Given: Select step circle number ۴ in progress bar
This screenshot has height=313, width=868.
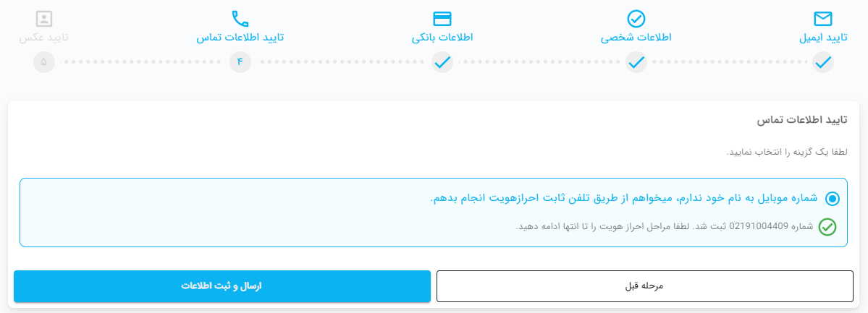Looking at the screenshot, I should [x=240, y=62].
